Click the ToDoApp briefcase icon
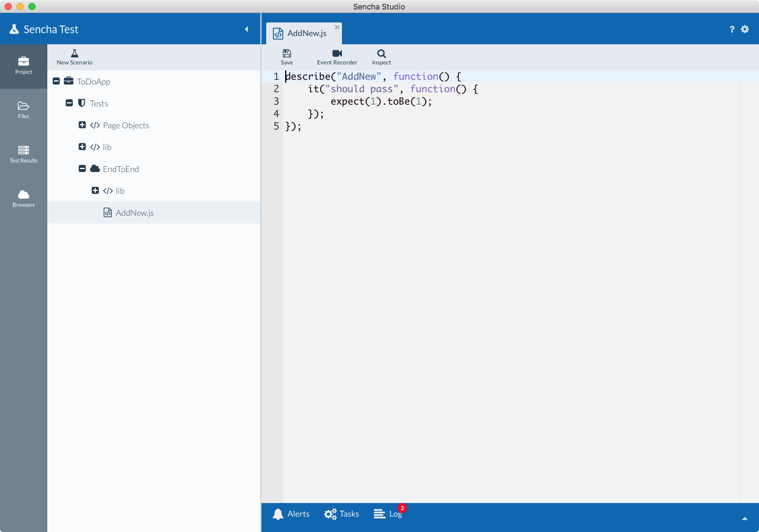Screen dimensions: 759x532 click(x=69, y=82)
